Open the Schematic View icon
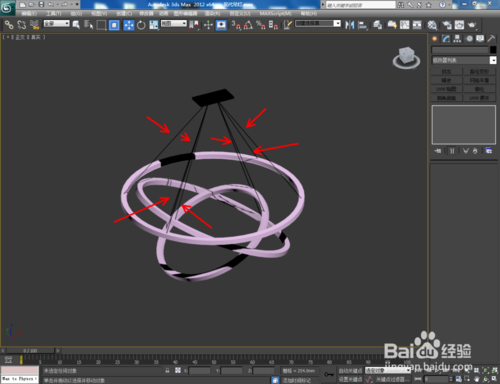 [417, 25]
